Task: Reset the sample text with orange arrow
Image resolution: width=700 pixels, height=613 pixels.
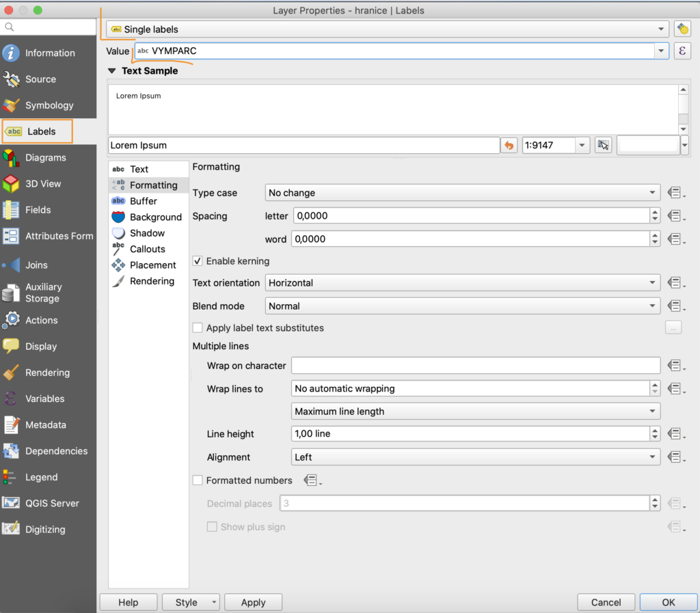Action: [509, 145]
